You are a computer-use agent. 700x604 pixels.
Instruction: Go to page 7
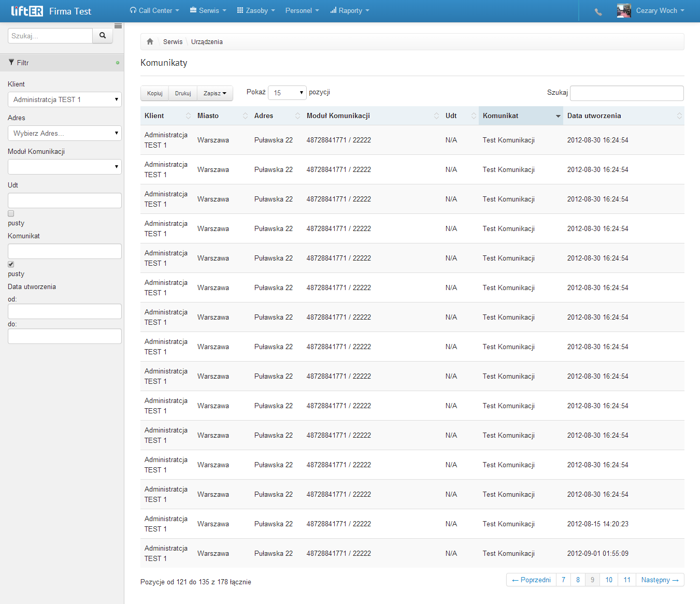coord(563,580)
